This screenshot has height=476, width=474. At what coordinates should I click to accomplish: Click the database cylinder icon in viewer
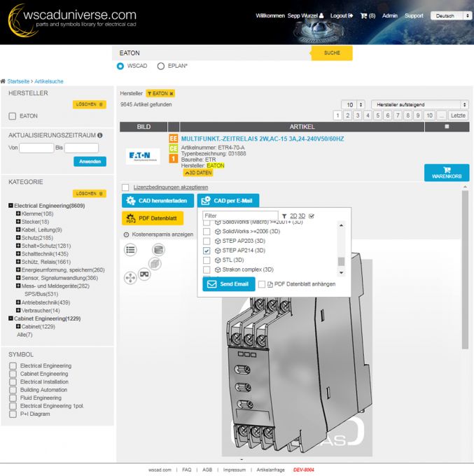pyautogui.click(x=158, y=250)
